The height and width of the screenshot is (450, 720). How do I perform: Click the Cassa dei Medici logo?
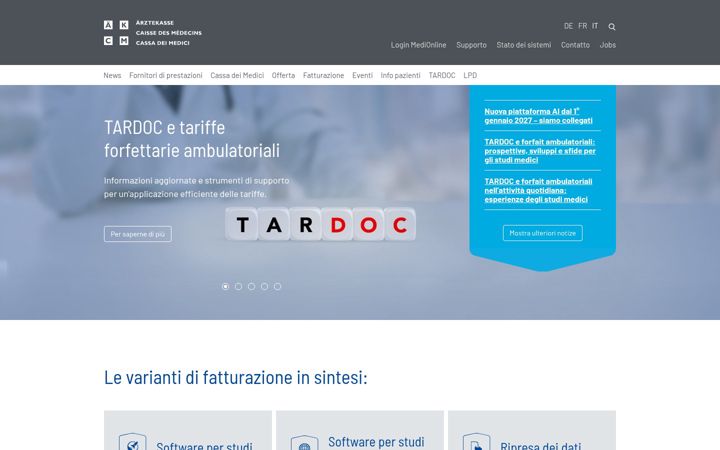[152, 33]
